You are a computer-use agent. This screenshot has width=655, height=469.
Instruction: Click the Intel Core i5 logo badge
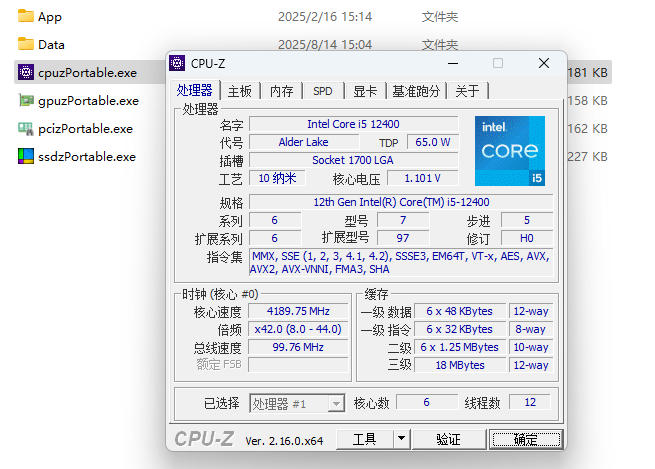pos(510,151)
